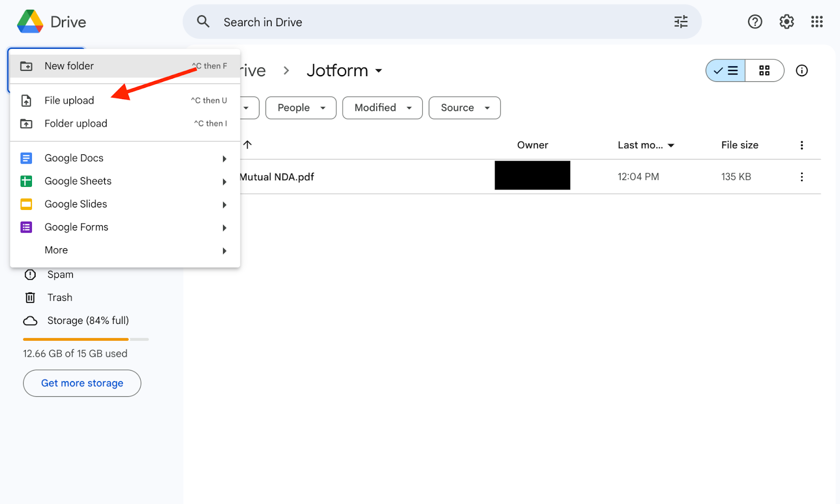
Task: Click the storage usage progress bar
Action: point(86,339)
